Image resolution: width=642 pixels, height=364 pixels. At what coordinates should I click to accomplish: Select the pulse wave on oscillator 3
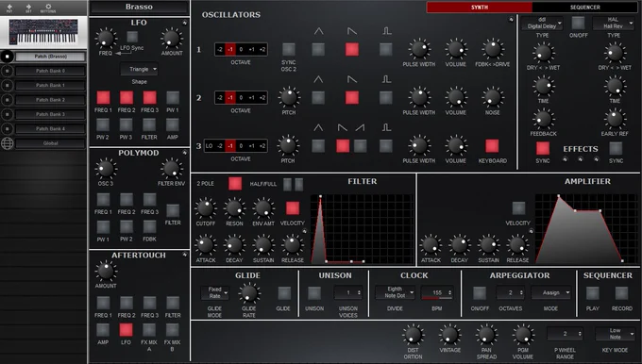pos(386,146)
